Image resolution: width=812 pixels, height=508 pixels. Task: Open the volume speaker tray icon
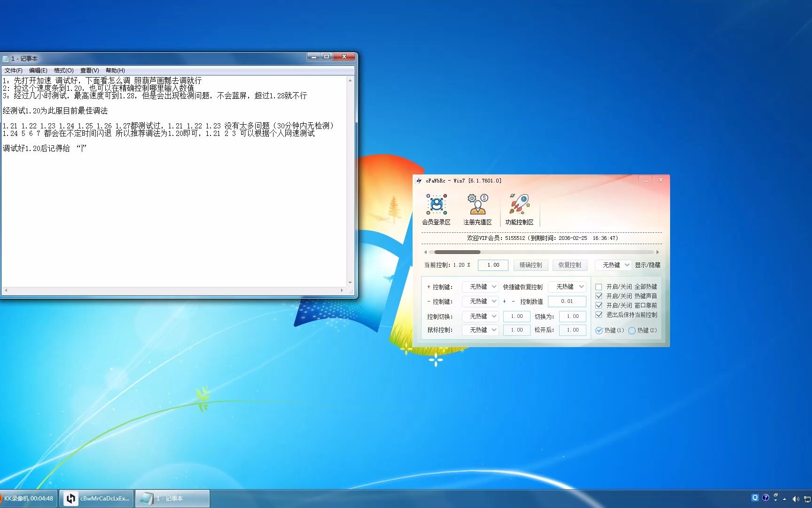[x=796, y=499]
